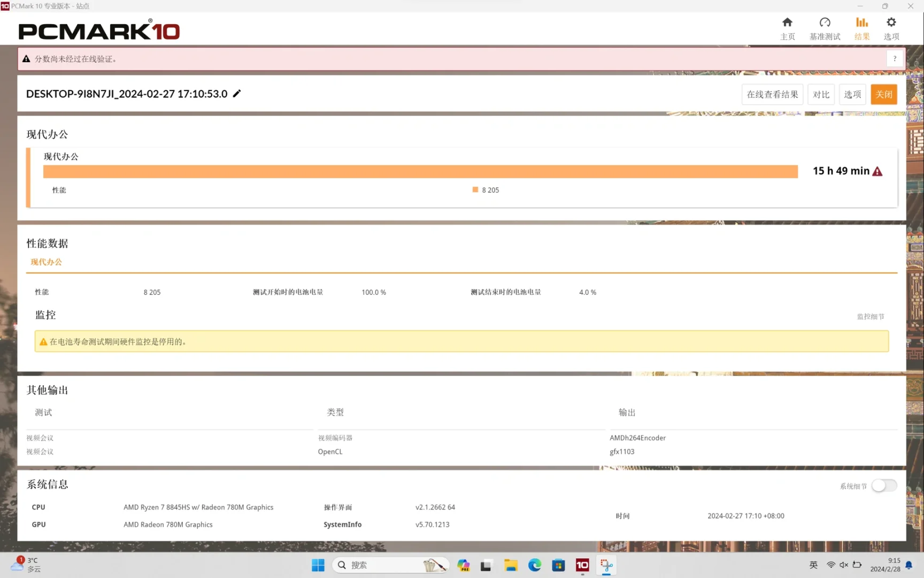Open the notification bell in the tray
The image size is (924, 578).
pos(908,565)
